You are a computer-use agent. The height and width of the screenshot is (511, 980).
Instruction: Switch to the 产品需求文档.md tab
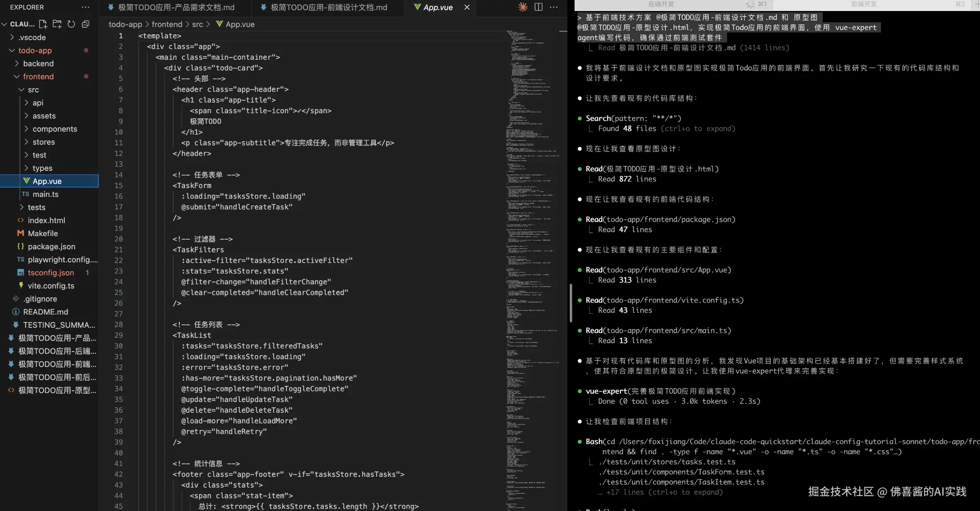[176, 7]
